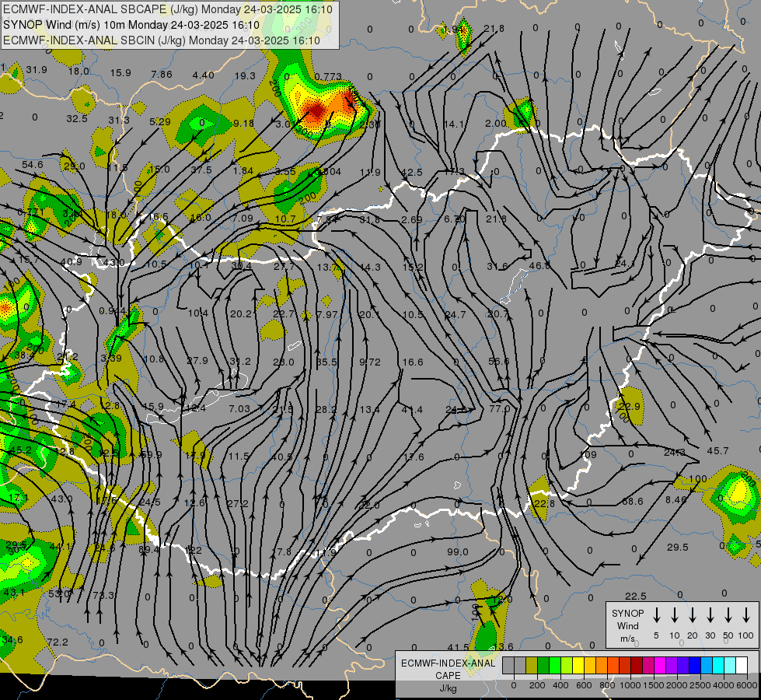This screenshot has width=761, height=700.
Task: Click the SYNOP Wind 10m header line
Action: point(131,25)
